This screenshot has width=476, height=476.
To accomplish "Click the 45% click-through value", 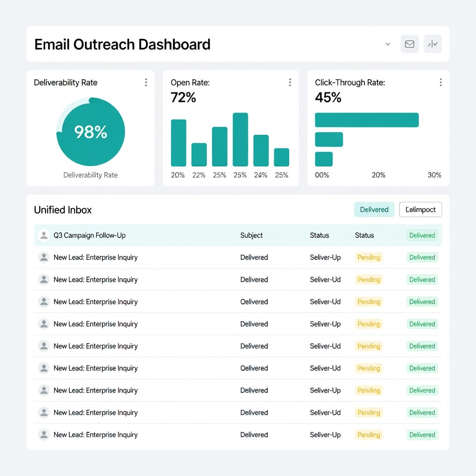I will (x=328, y=98).
